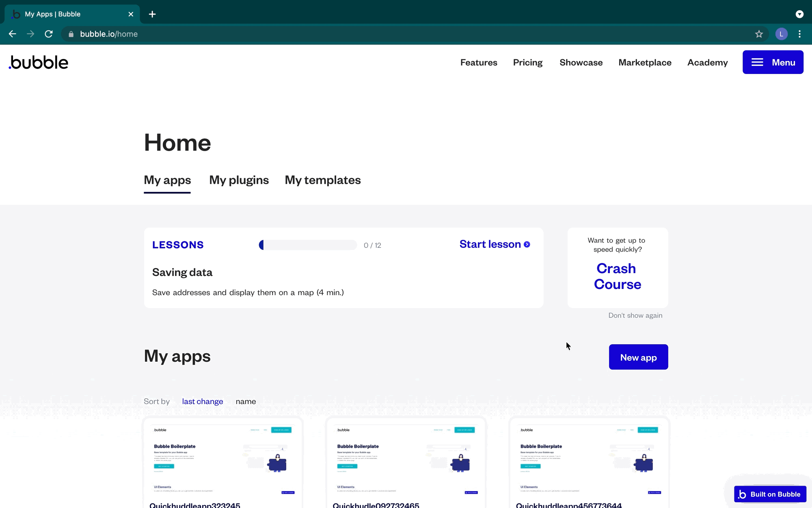Click the address bar URL

(109, 34)
